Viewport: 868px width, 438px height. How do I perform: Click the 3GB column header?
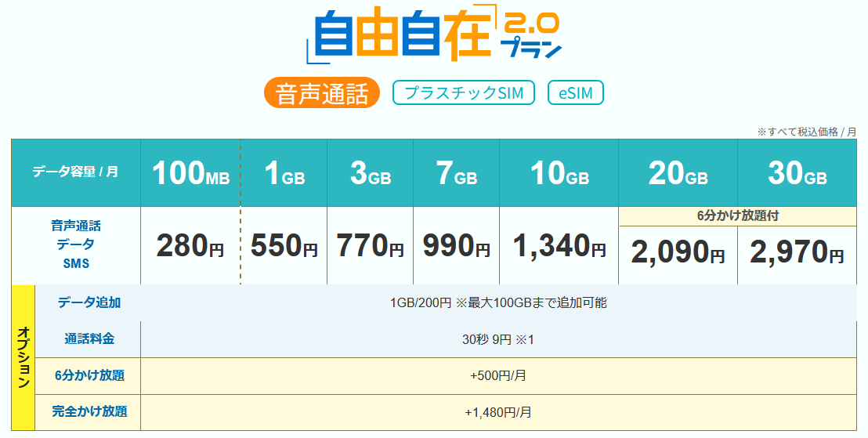point(371,172)
